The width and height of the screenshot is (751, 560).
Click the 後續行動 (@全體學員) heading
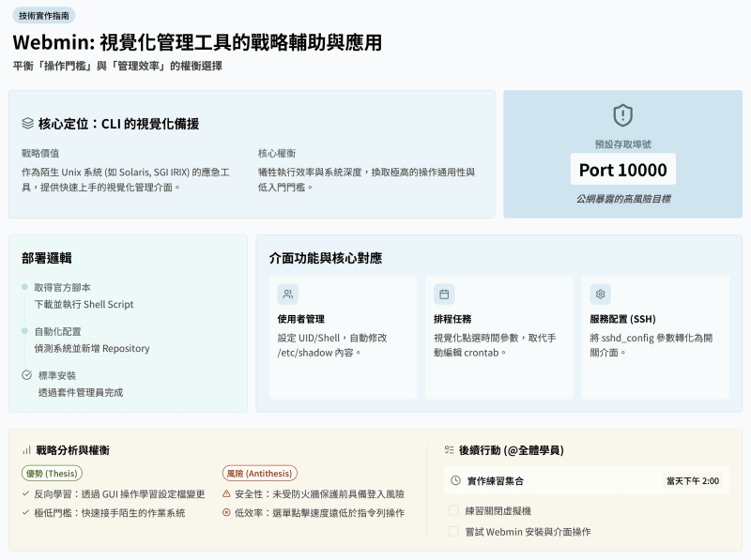(511, 450)
